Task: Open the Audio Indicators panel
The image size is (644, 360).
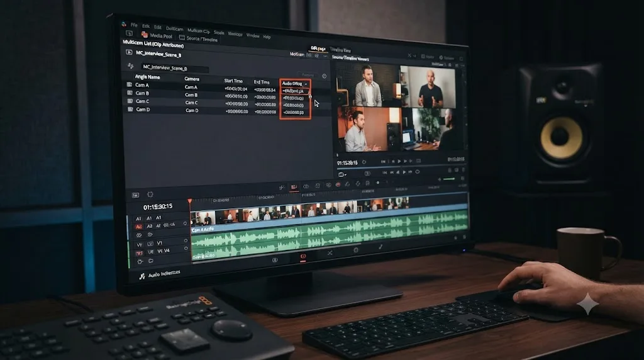Action: 160,274
